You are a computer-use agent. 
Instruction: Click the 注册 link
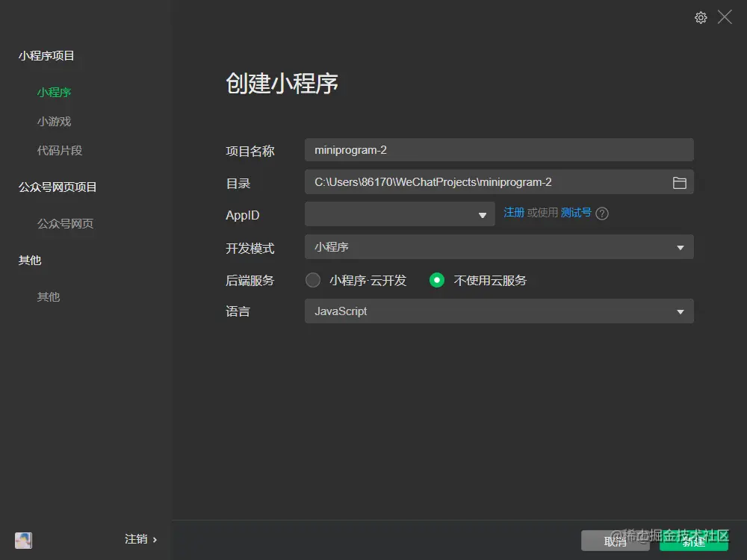[x=514, y=212]
